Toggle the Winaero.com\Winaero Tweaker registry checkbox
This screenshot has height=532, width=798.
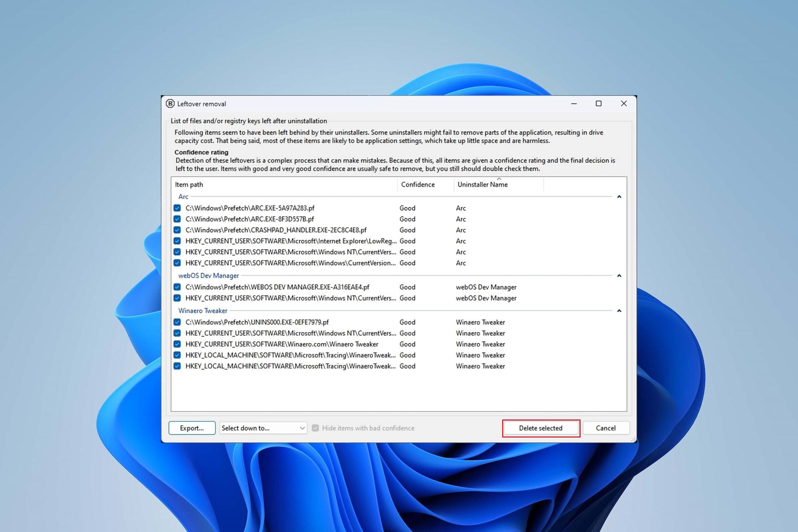coord(177,344)
